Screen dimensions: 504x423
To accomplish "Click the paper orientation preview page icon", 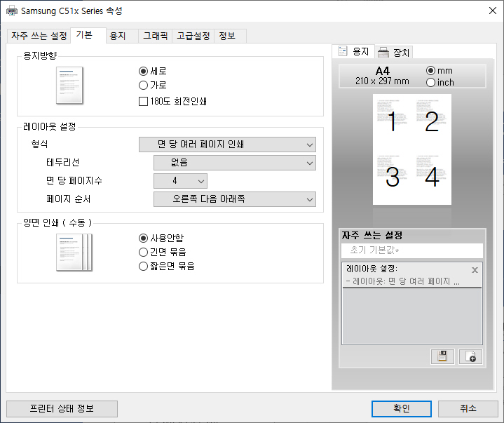I will [x=70, y=86].
